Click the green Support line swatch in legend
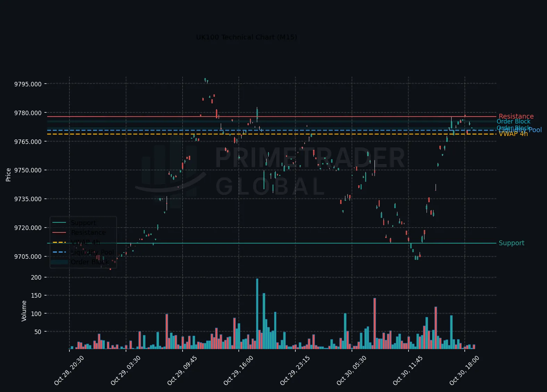The image size is (547, 392). tap(59, 223)
